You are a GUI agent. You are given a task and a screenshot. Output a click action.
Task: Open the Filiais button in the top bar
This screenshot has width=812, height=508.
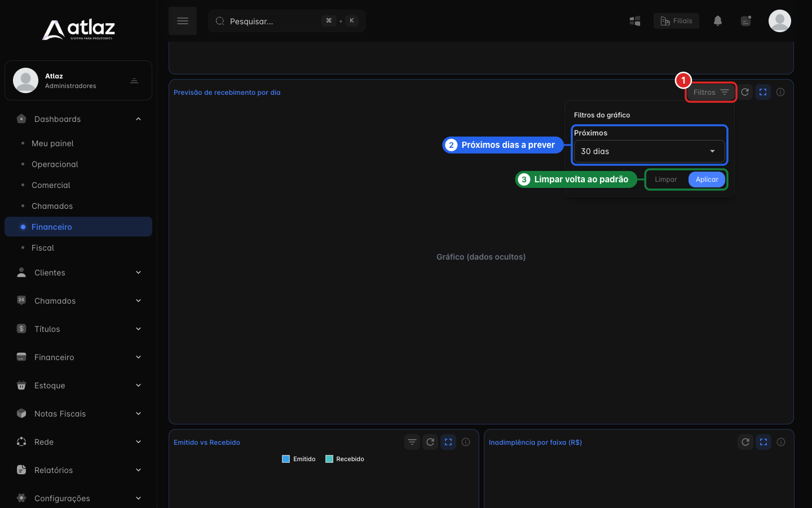pyautogui.click(x=677, y=21)
